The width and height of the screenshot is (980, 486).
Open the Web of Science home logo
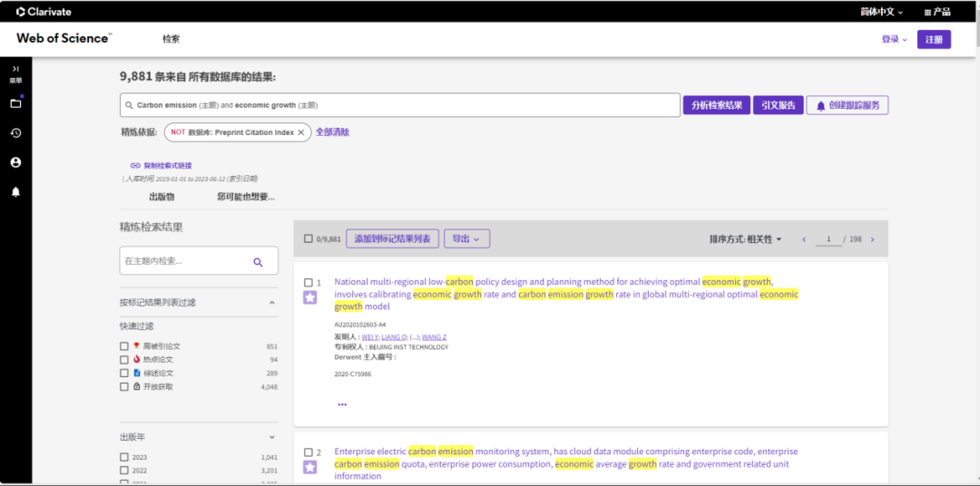64,39
